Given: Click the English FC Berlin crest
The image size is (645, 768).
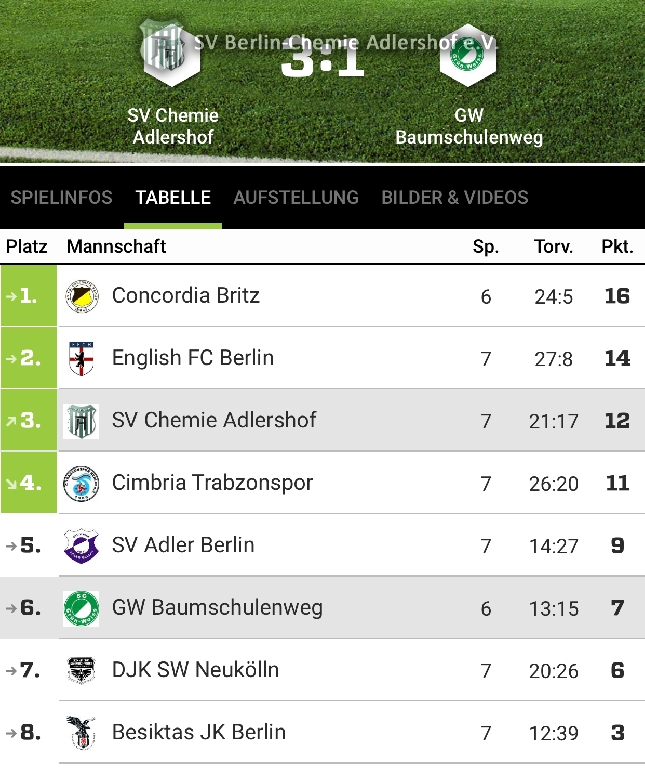Looking at the screenshot, I should (81, 359).
